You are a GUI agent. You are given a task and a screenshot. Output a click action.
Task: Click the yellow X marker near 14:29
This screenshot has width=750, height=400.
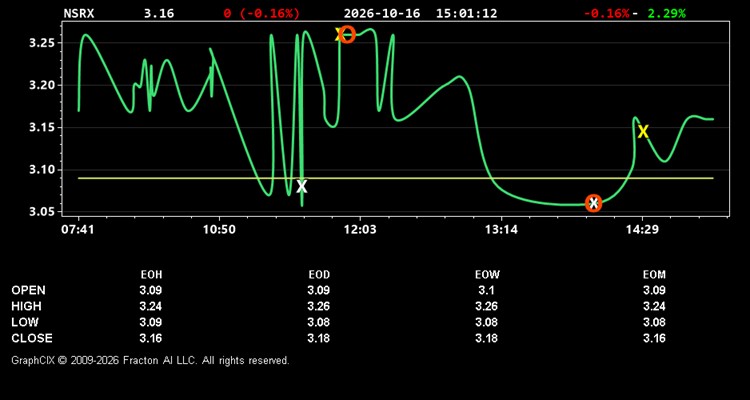643,131
